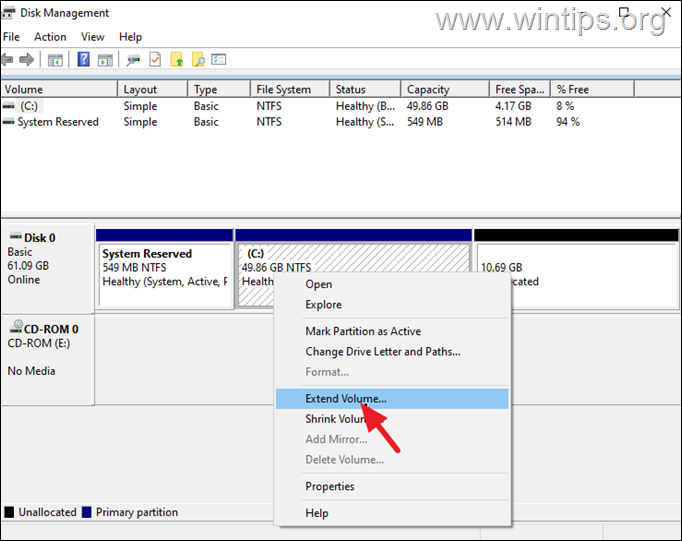Screen dimensions: 682x541
Task: Open the Help menu in menu bar
Action: 130,37
